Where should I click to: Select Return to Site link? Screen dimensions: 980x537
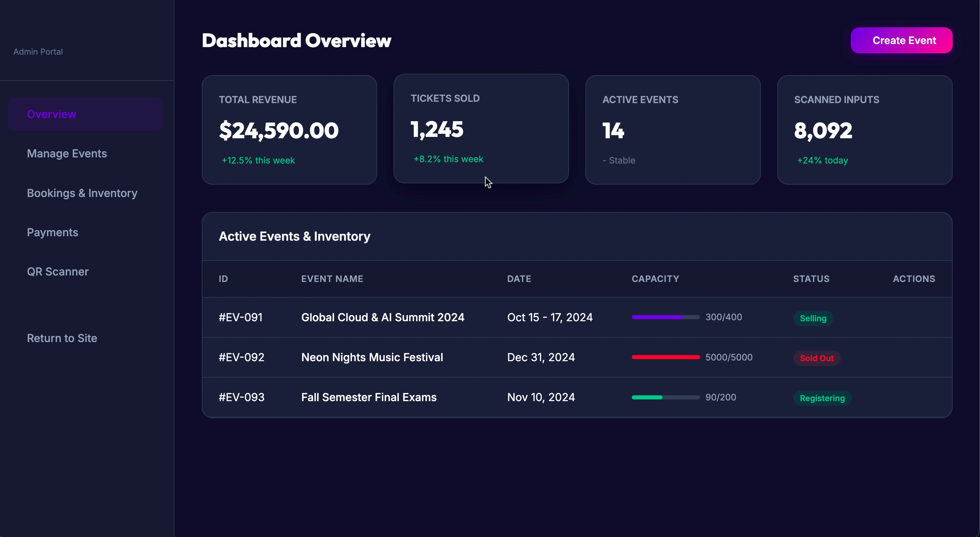62,338
